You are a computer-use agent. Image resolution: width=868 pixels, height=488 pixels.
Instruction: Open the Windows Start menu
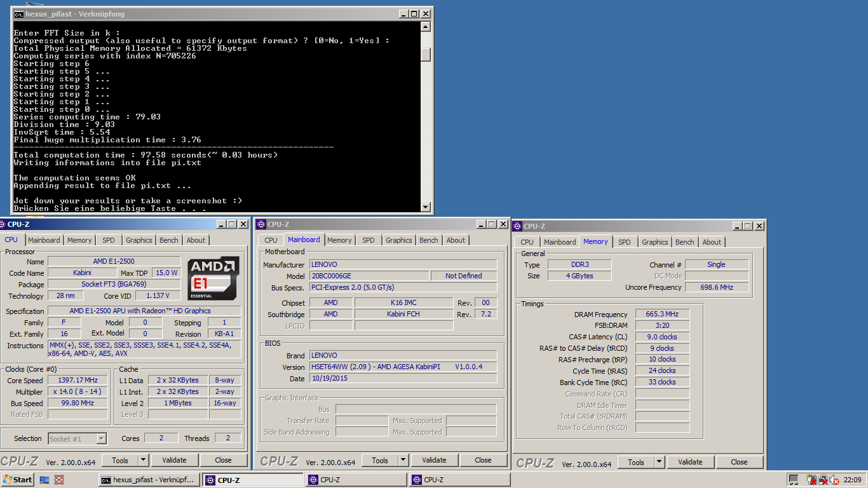18,480
